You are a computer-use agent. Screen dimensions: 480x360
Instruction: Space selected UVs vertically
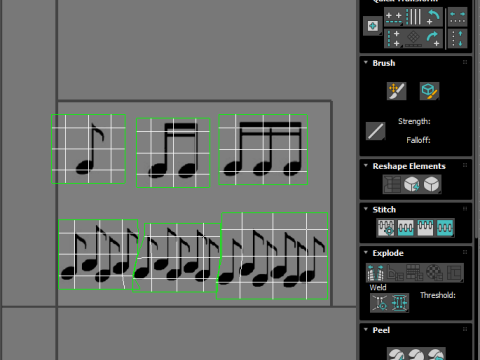(x=457, y=39)
